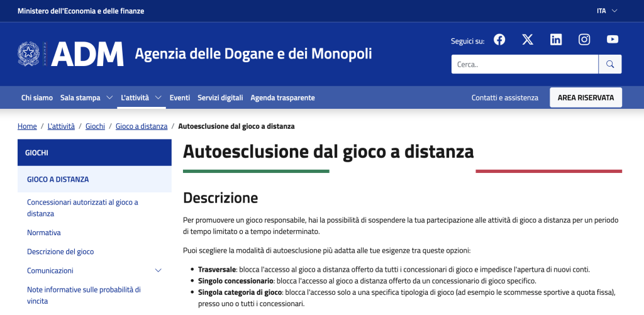The height and width of the screenshot is (315, 644).
Task: Open ADM X (Twitter) profile icon
Action: click(x=528, y=40)
